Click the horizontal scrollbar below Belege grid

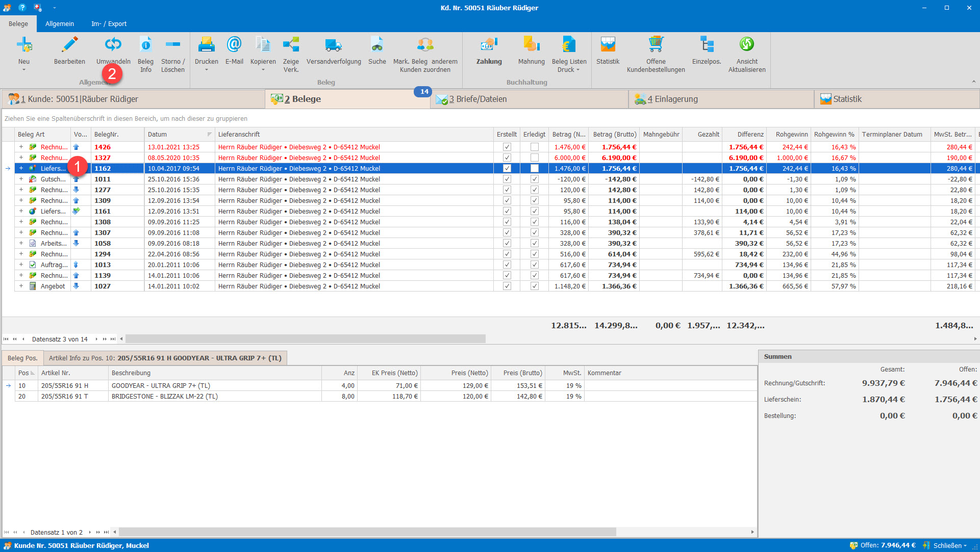[x=305, y=339]
